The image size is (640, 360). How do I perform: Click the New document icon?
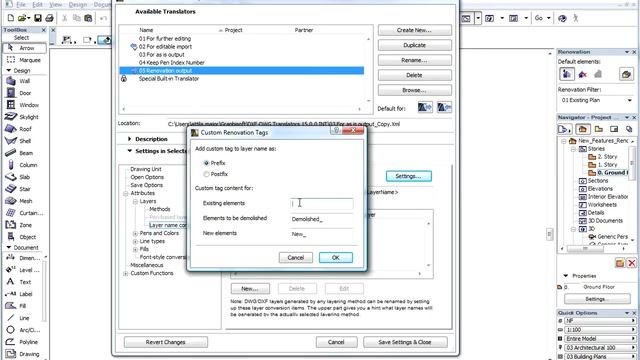11,18
